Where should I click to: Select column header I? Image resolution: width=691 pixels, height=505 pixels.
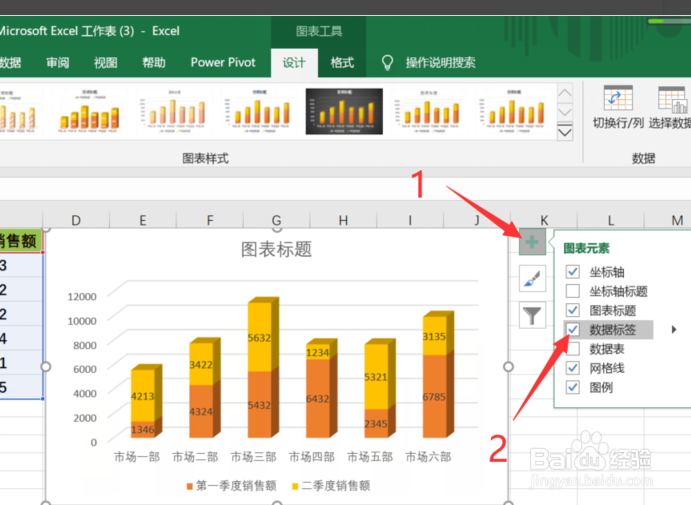click(x=410, y=220)
